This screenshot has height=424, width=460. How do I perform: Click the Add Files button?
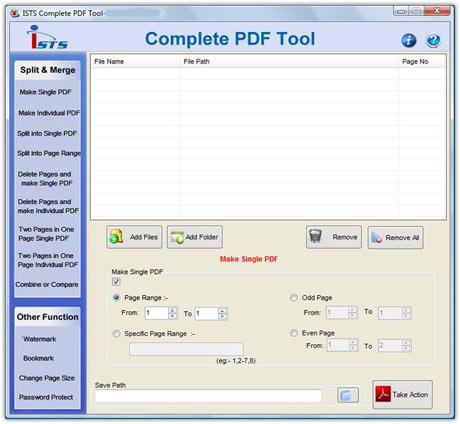(134, 237)
